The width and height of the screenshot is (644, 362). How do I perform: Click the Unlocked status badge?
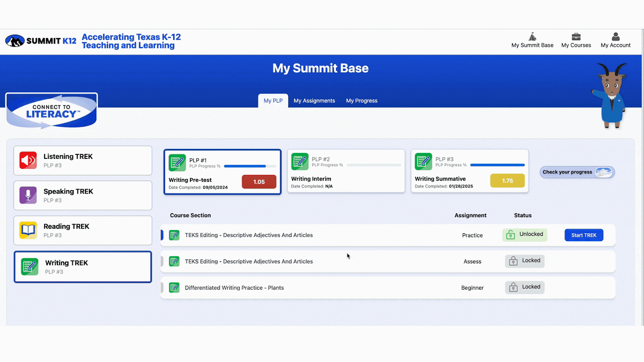point(524,235)
